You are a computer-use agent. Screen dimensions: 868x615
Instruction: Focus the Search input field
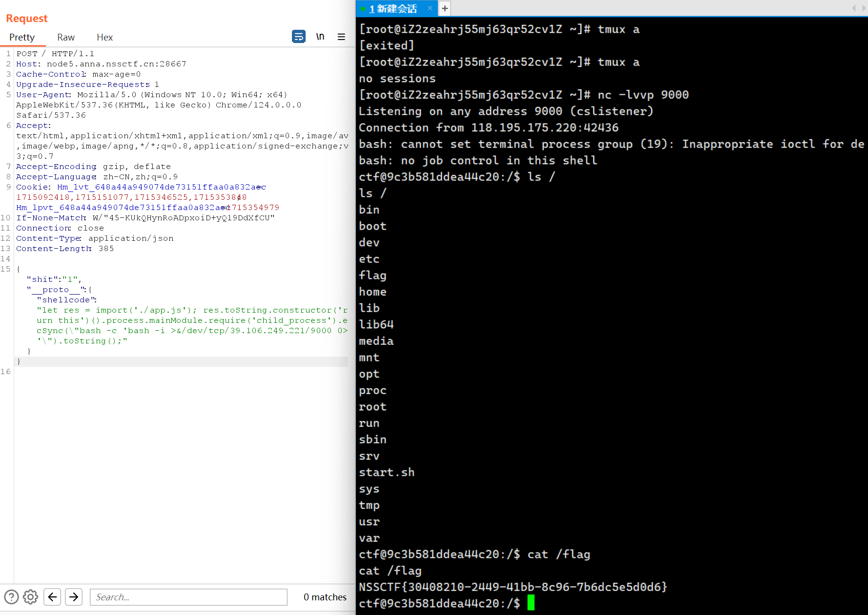188,597
